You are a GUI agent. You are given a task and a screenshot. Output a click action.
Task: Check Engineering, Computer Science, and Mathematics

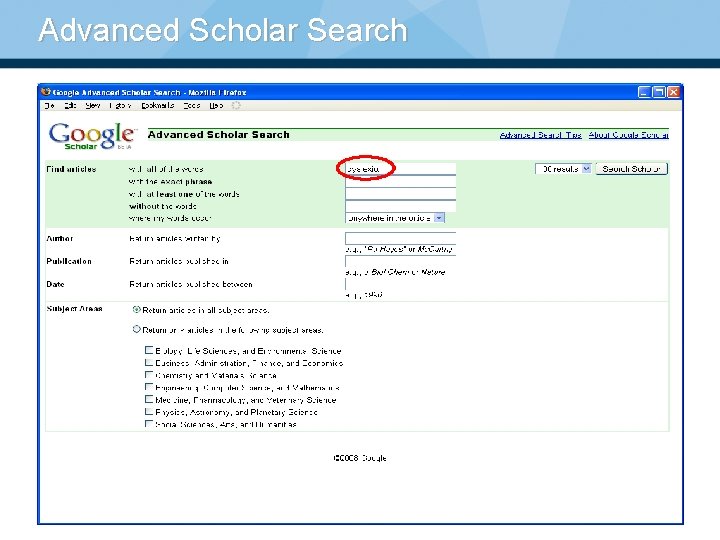point(149,388)
